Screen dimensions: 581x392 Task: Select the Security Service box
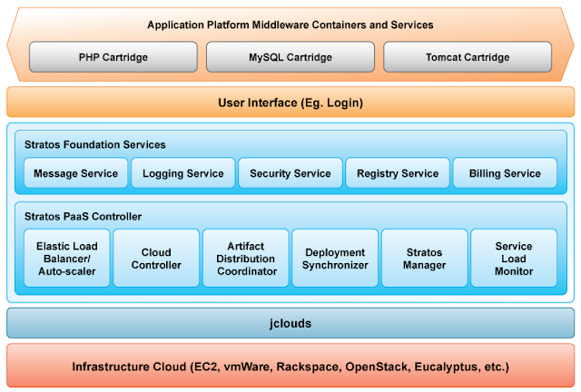[x=290, y=173]
